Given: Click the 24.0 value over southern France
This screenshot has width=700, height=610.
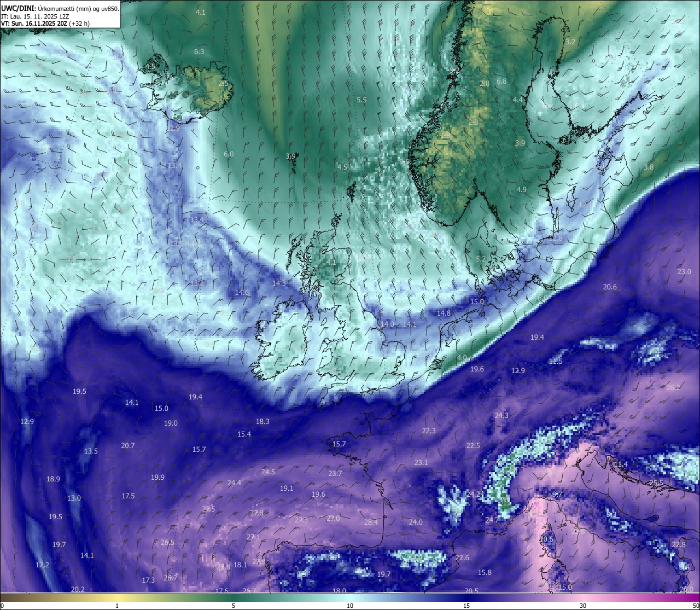Looking at the screenshot, I should coord(416,522).
